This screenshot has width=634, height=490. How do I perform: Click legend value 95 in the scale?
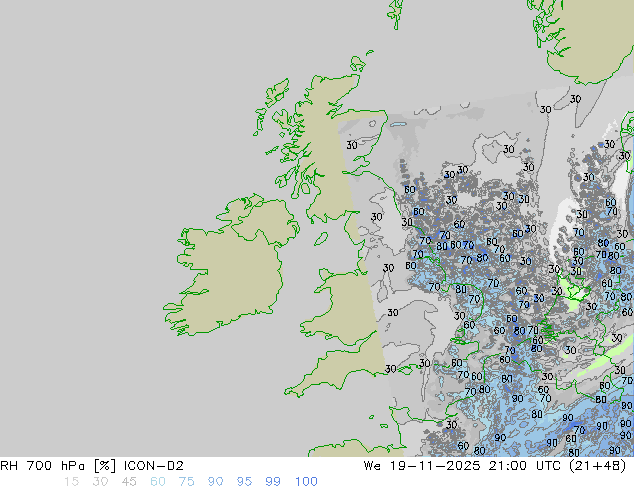pyautogui.click(x=244, y=482)
